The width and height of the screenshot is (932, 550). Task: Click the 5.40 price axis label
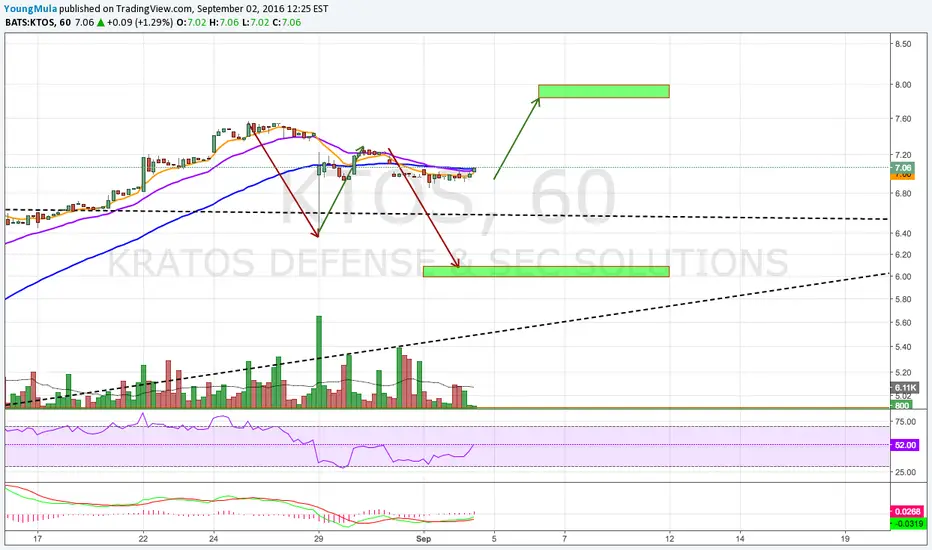(903, 347)
